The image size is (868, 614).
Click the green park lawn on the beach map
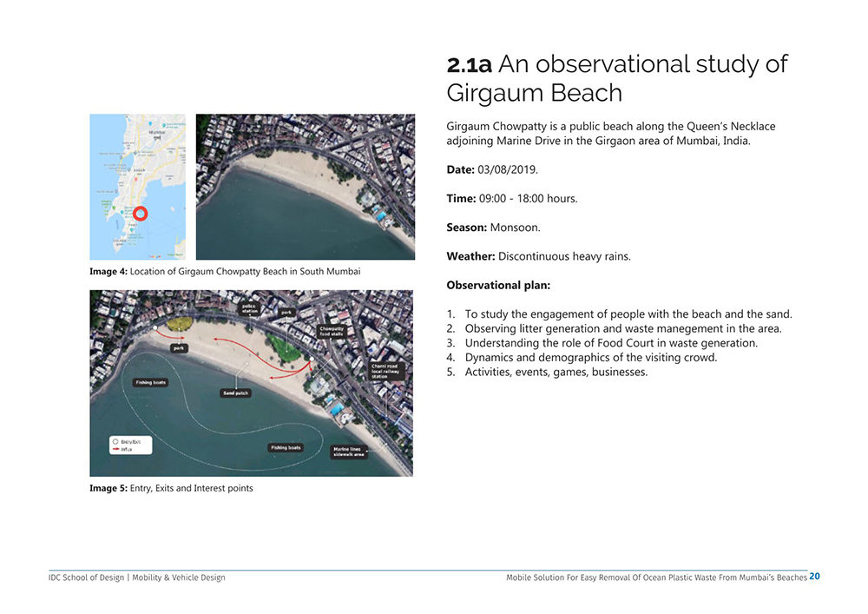tap(284, 347)
